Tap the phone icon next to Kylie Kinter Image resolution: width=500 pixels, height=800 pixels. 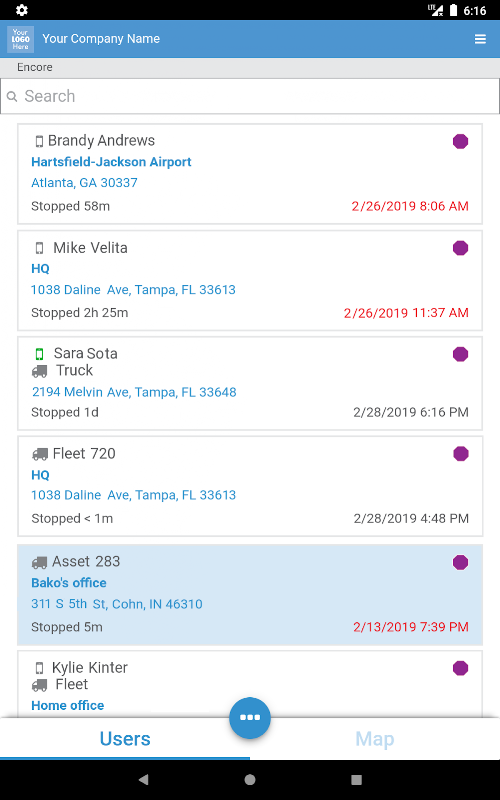tap(39, 668)
